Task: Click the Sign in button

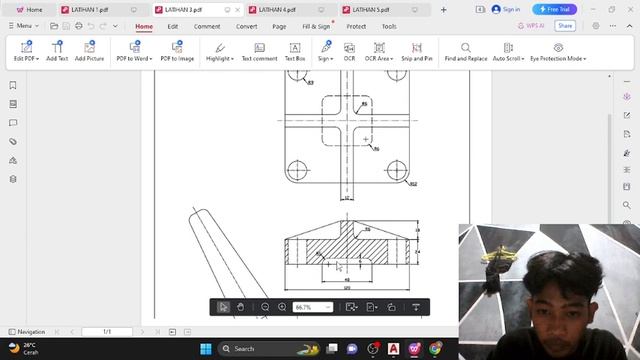Action: pos(506,9)
